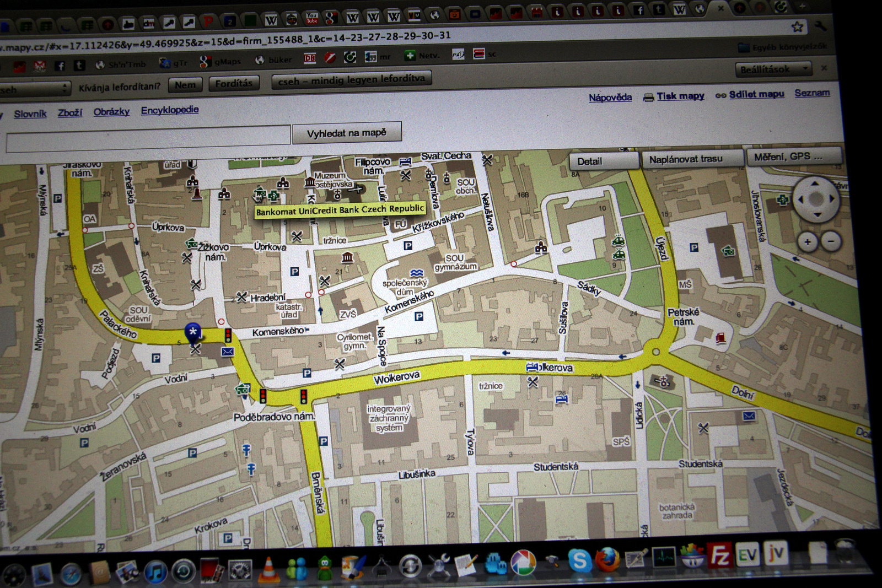Open the YouTube browser tab
882x588 pixels.
[311, 19]
